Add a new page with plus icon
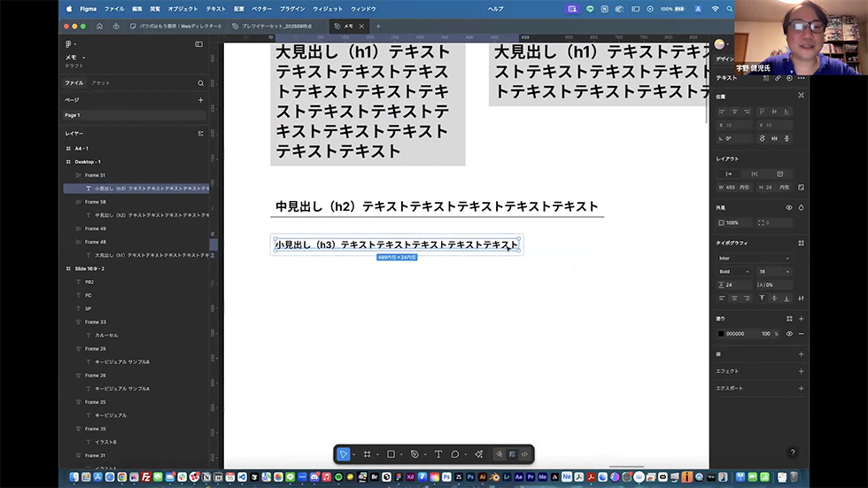Viewport: 868px width, 488px height. click(201, 100)
